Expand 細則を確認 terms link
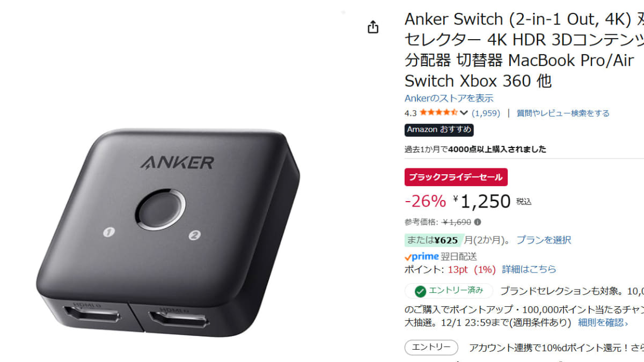 [x=603, y=323]
